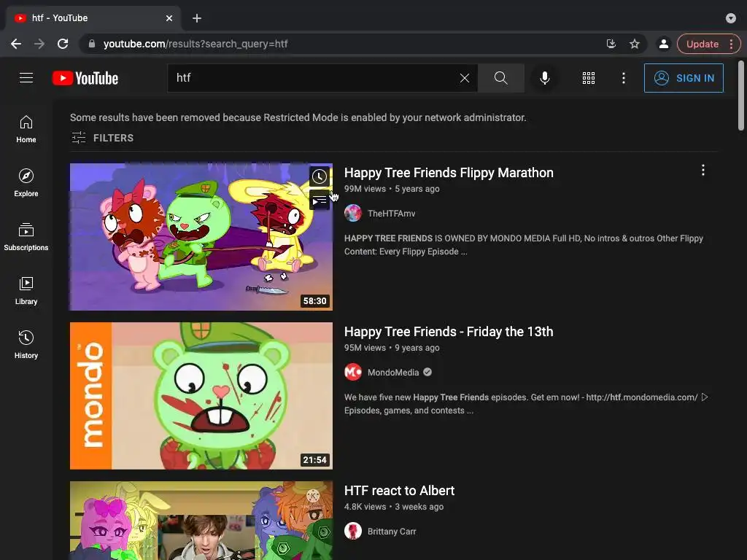This screenshot has height=560, width=747.
Task: Play the Friday the 13th mondo thumbnail
Action: [201, 396]
